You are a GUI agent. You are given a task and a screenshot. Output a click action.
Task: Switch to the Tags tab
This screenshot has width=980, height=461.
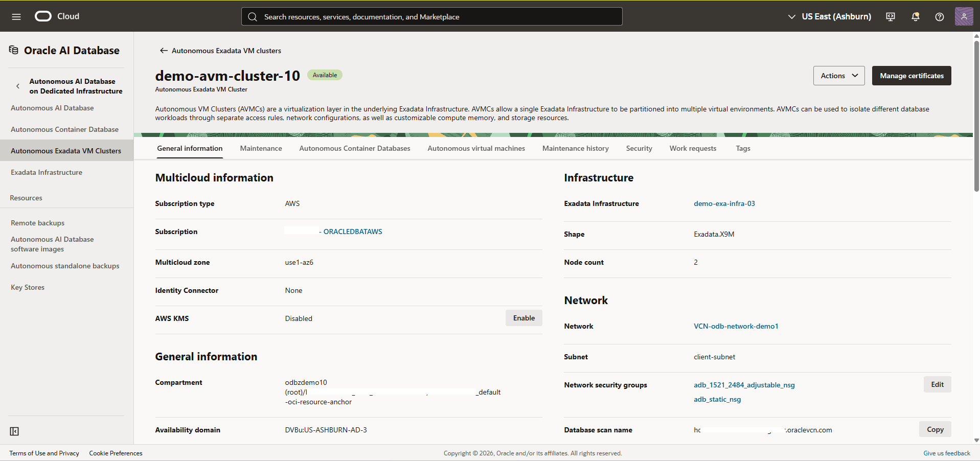coord(743,148)
